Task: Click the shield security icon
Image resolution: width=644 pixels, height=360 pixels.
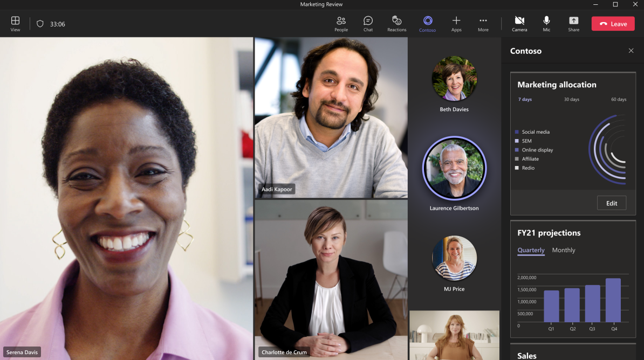Action: click(x=40, y=24)
